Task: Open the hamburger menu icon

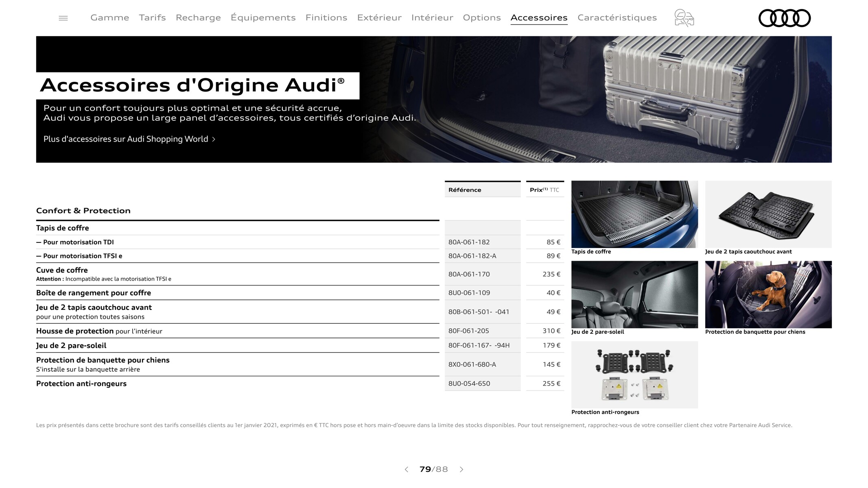Action: (63, 18)
